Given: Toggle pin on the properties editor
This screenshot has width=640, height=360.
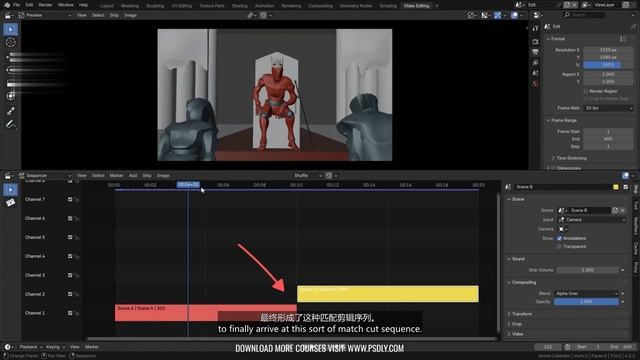Looking at the screenshot, I should tap(633, 27).
